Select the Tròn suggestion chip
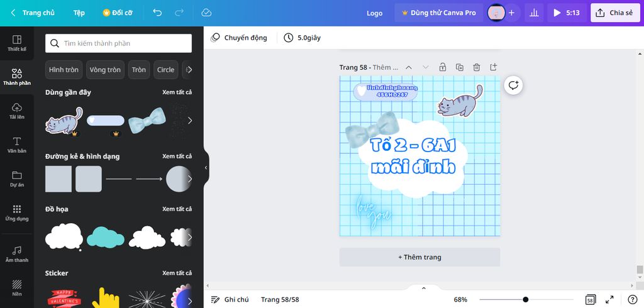 (x=139, y=70)
